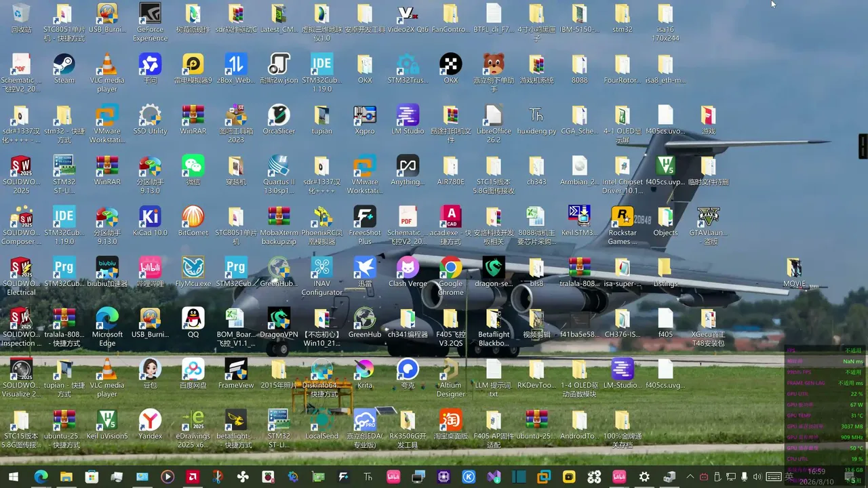The image size is (868, 488).
Task: Select the FlyMcu.exe icon
Action: tap(193, 272)
